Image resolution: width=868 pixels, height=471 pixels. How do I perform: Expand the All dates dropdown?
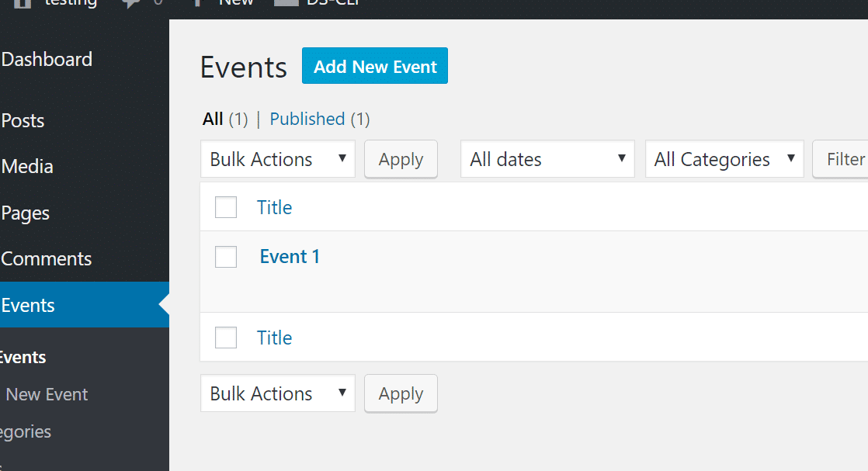coord(547,159)
